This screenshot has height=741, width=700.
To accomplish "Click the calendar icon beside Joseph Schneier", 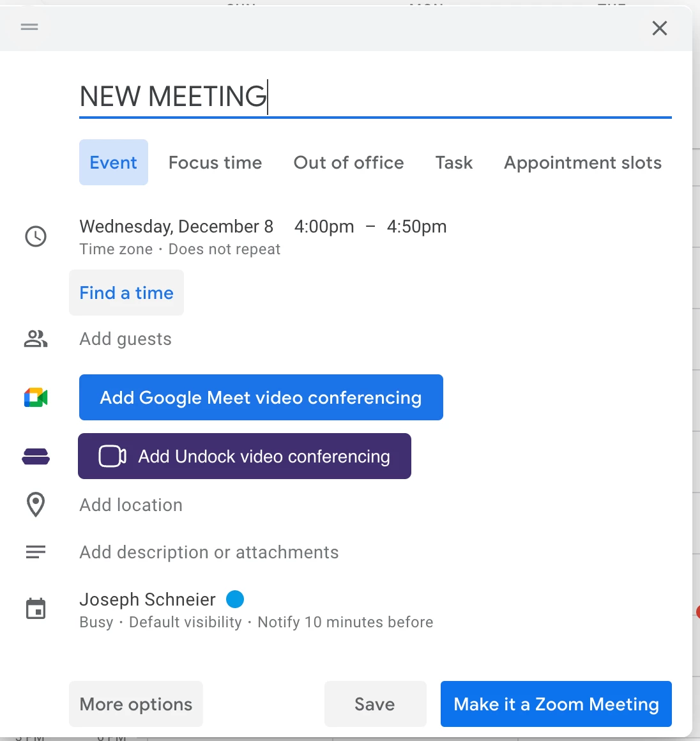I will pyautogui.click(x=36, y=609).
